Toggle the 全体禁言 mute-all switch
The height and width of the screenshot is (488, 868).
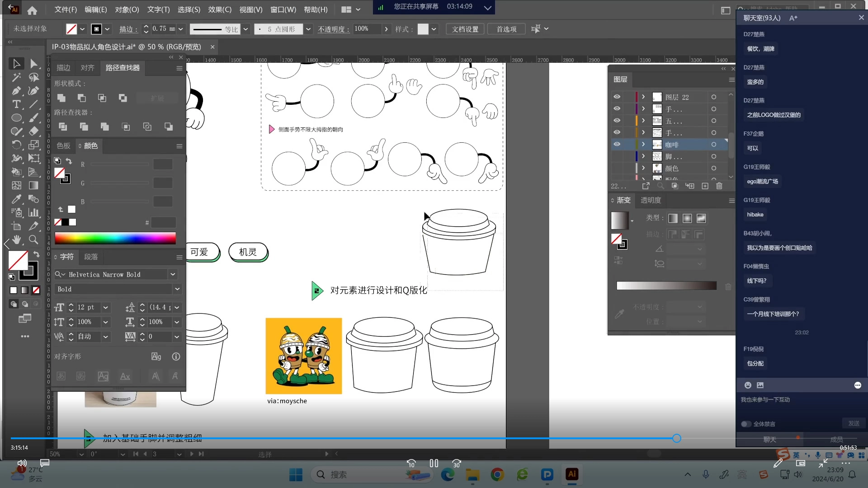point(746,424)
